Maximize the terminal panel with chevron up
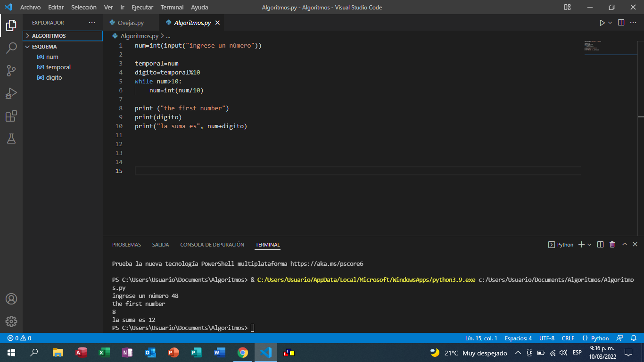 (624, 245)
